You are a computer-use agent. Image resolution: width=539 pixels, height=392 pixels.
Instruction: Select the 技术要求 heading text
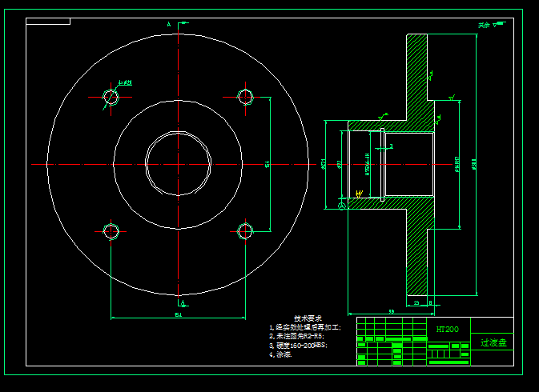308,318
